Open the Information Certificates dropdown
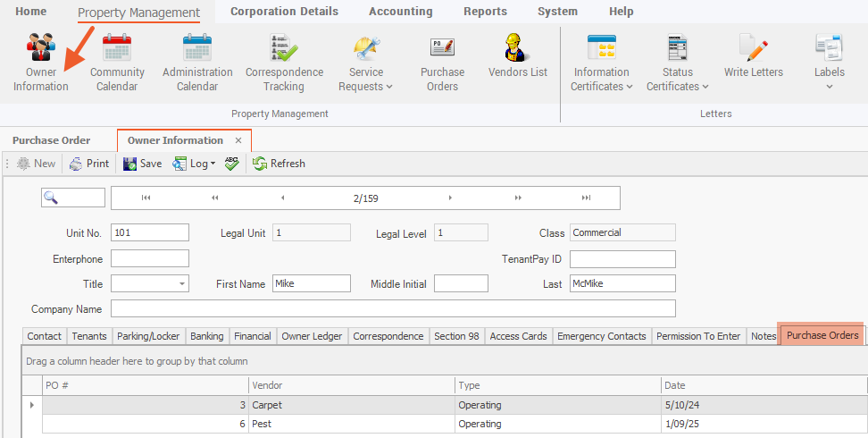Image resolution: width=868 pixels, height=438 pixels. pyautogui.click(x=601, y=62)
